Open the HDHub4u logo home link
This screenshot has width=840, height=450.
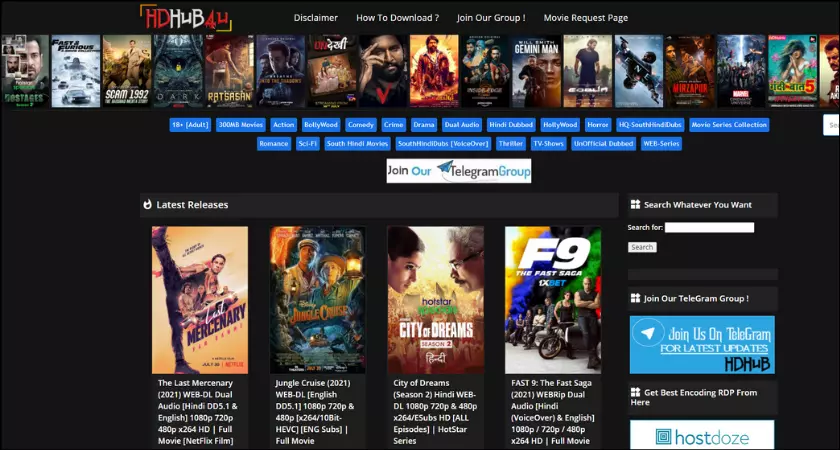[185, 18]
